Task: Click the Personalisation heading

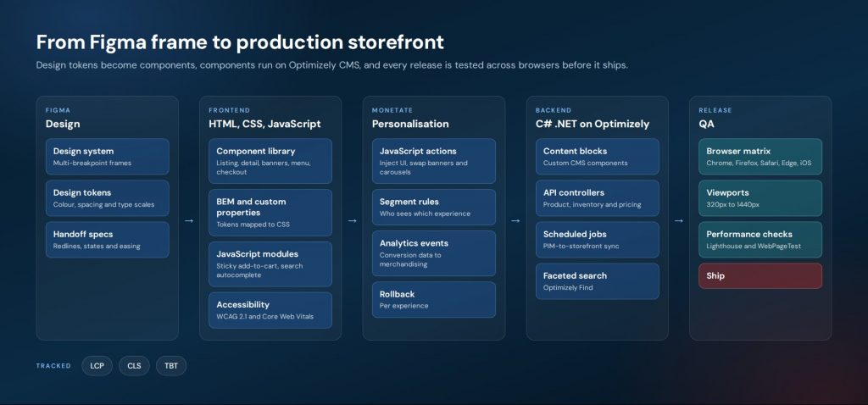Action: (x=410, y=124)
